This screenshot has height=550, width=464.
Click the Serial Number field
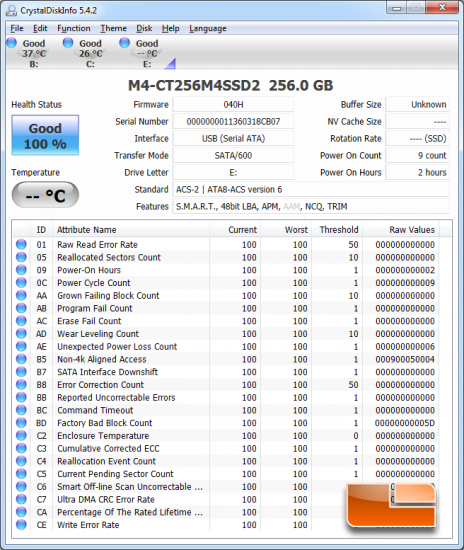pos(233,122)
